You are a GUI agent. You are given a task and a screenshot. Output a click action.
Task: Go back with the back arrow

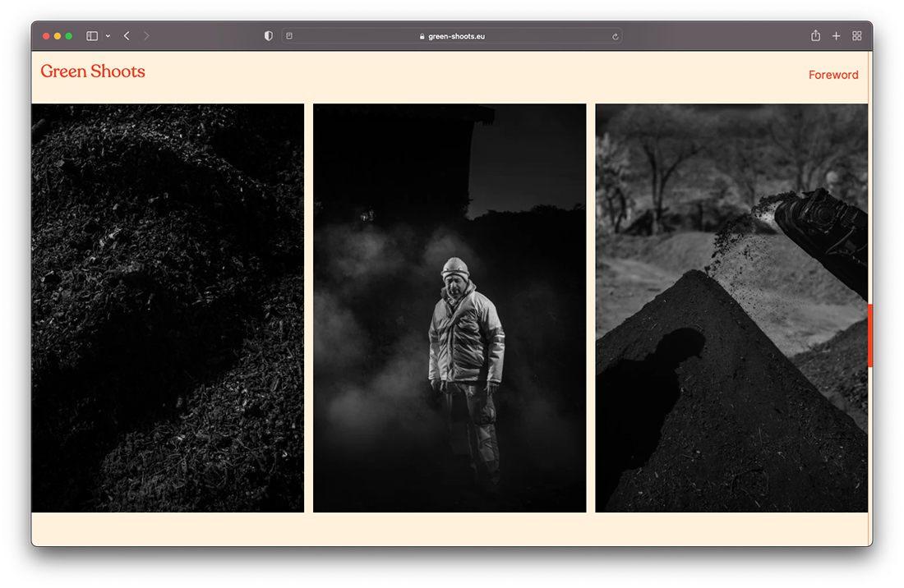[127, 35]
